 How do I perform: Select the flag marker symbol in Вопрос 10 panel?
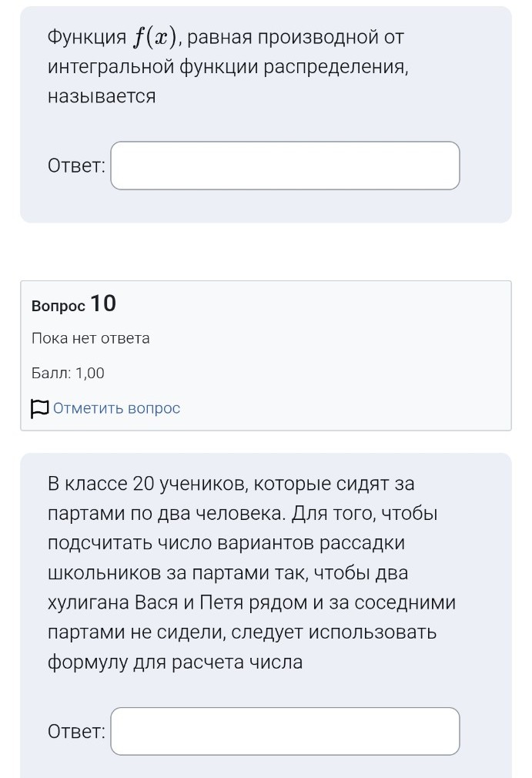click(40, 408)
